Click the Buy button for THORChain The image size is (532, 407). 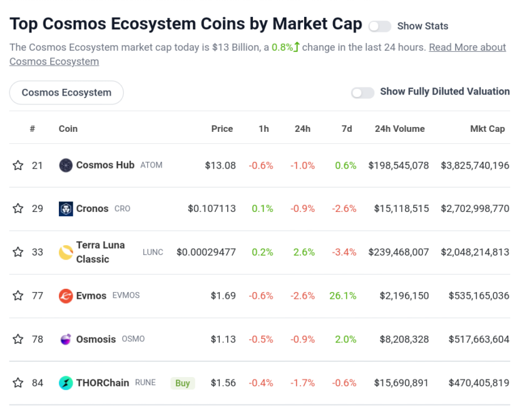click(x=183, y=383)
